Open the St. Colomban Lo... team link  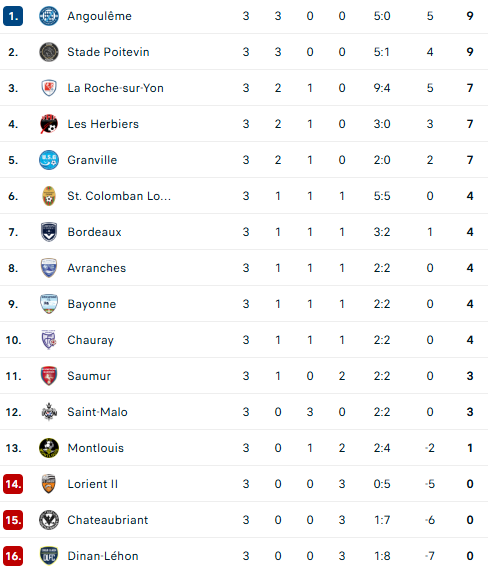(119, 196)
